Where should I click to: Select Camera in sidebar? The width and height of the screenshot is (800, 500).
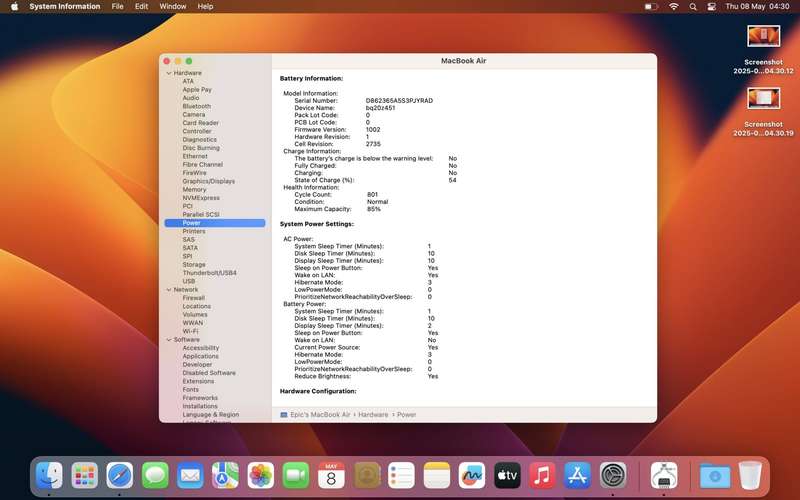click(x=194, y=114)
